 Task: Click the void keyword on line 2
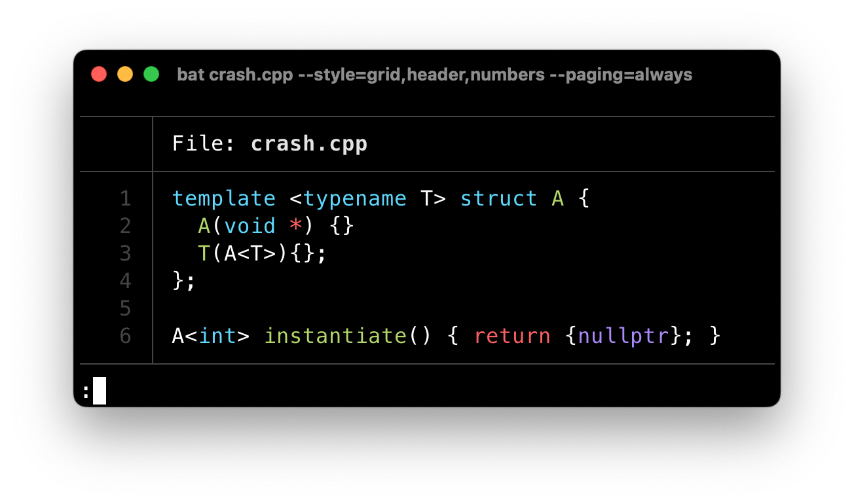[250, 226]
